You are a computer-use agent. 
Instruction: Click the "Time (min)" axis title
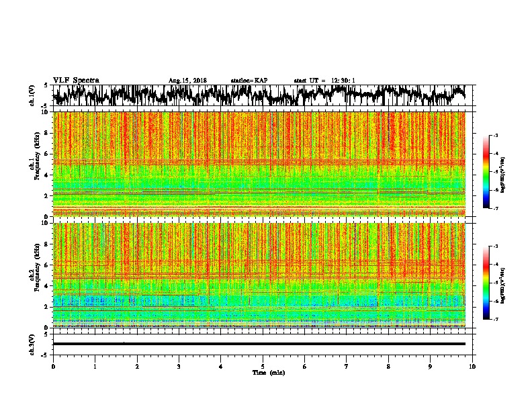coord(269,373)
